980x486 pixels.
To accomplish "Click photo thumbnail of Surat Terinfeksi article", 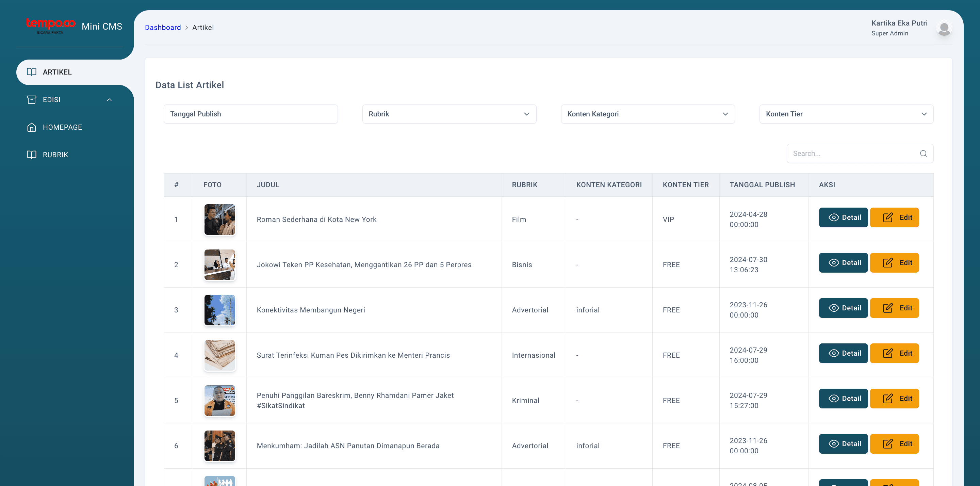I will (x=219, y=355).
